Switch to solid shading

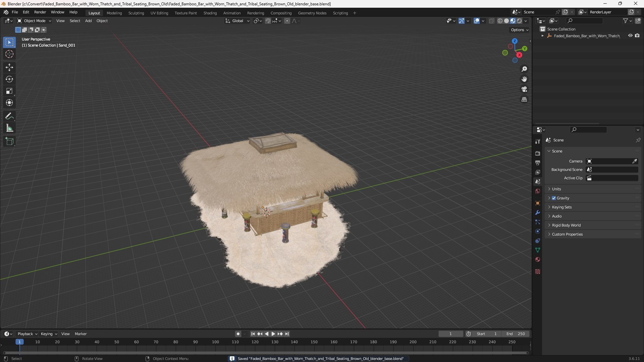point(506,21)
